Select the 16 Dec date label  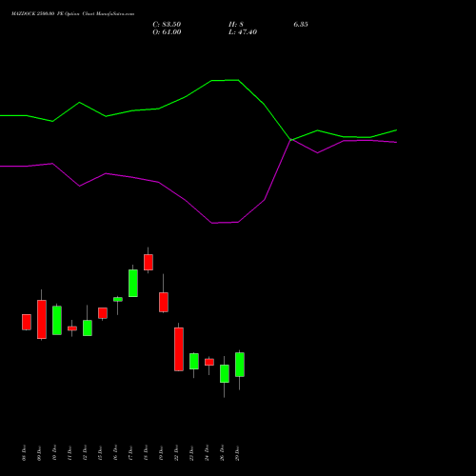pyautogui.click(x=115, y=453)
